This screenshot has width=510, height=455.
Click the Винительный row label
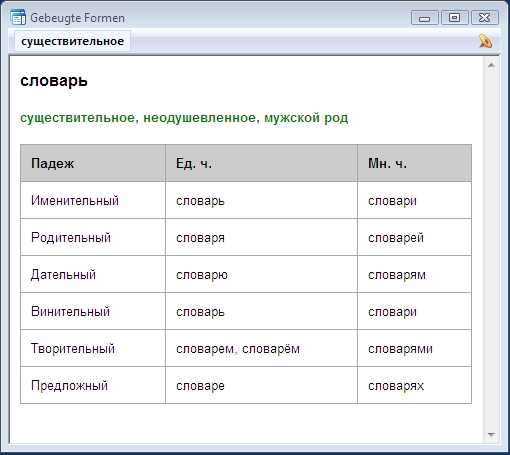[70, 312]
